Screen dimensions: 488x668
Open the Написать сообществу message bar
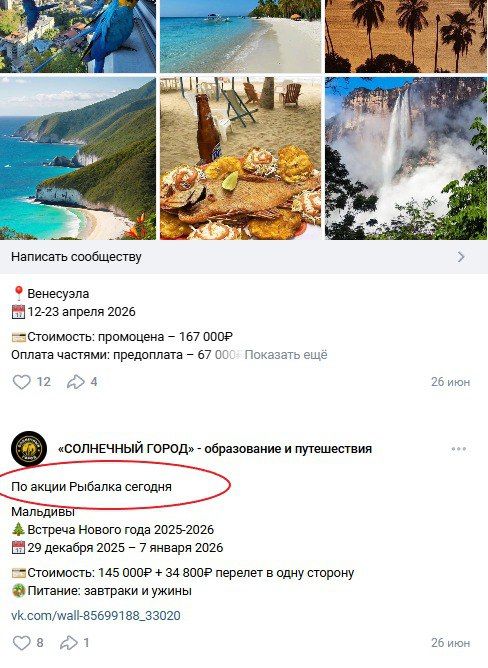point(244,257)
